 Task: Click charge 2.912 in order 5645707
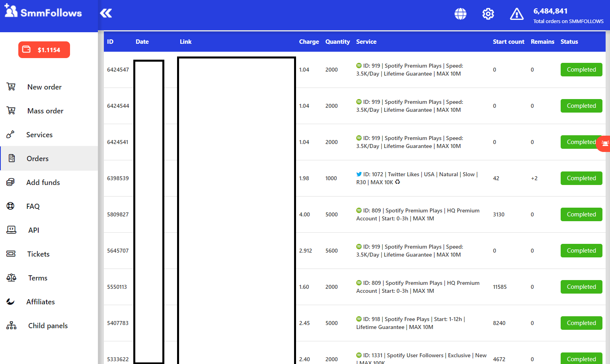(306, 251)
